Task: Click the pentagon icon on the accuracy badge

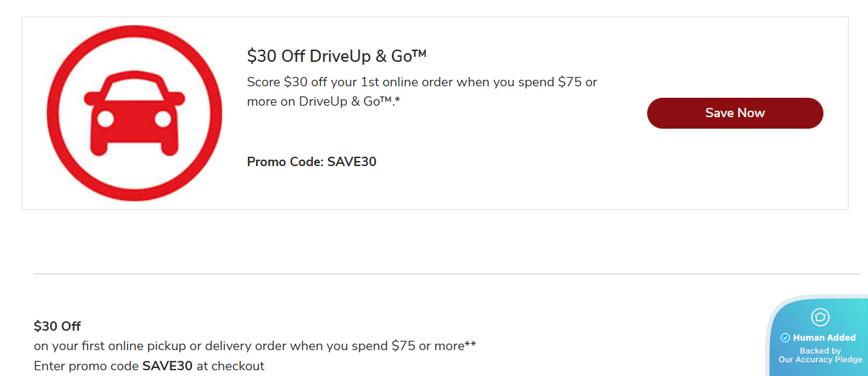Action: tap(820, 317)
